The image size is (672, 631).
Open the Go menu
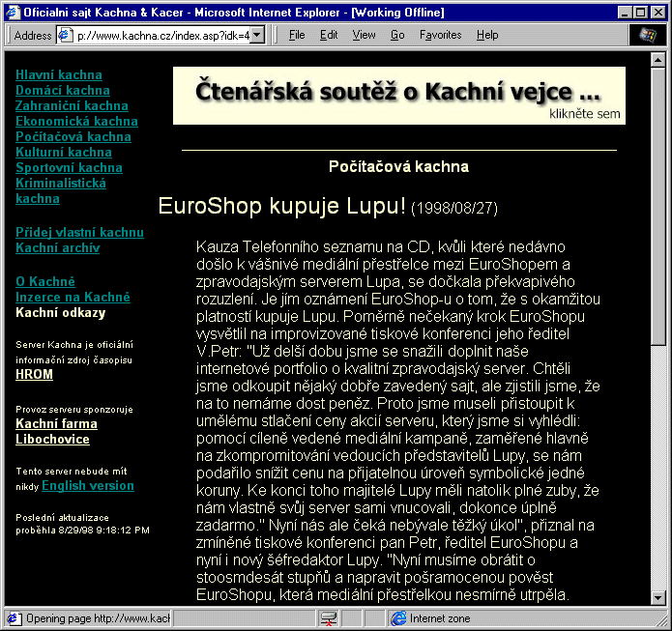point(397,35)
